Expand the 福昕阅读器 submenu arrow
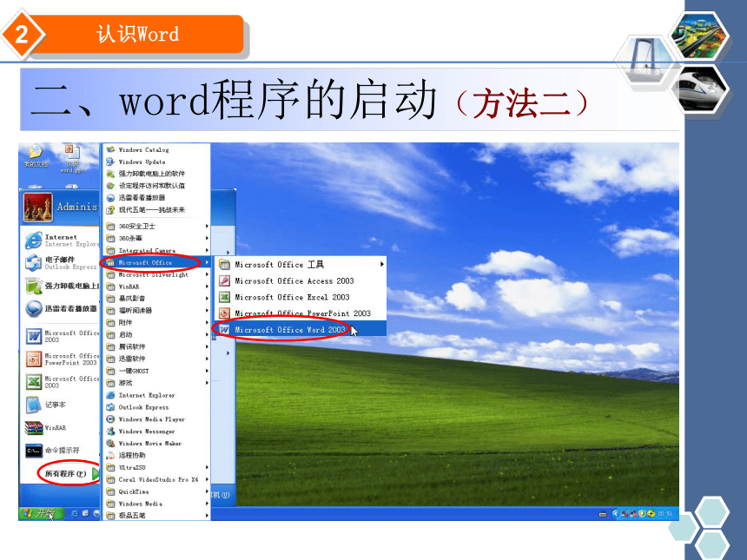Image resolution: width=747 pixels, height=560 pixels. point(207,311)
